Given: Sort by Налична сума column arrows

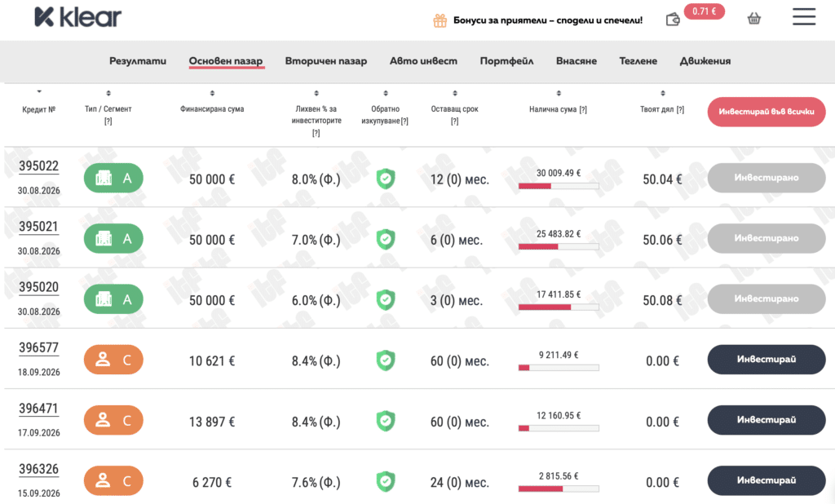Looking at the screenshot, I should [559, 93].
